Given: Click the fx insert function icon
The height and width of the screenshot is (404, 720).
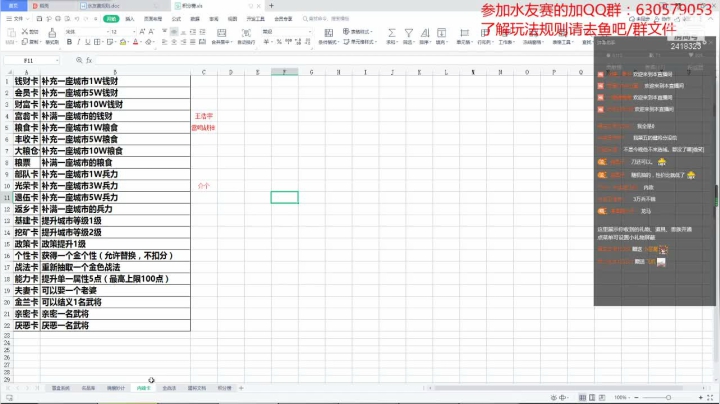Looking at the screenshot, I should pos(89,60).
